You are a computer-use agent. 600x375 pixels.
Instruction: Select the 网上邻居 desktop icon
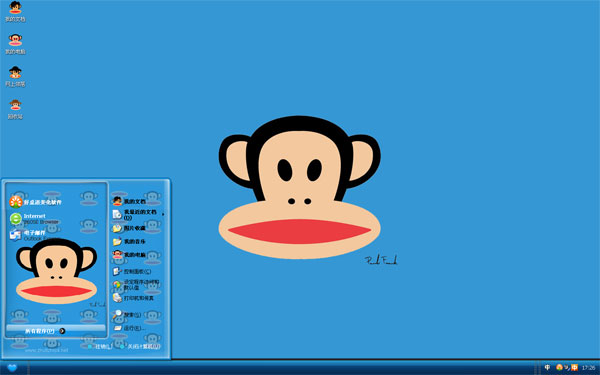(15, 77)
